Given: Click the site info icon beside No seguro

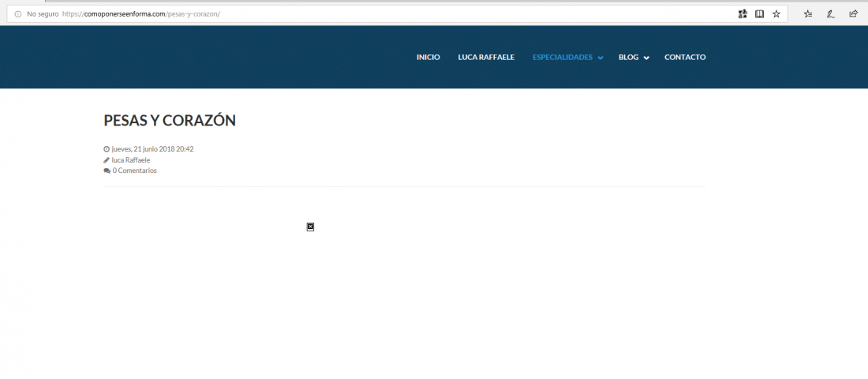Looking at the screenshot, I should (17, 14).
